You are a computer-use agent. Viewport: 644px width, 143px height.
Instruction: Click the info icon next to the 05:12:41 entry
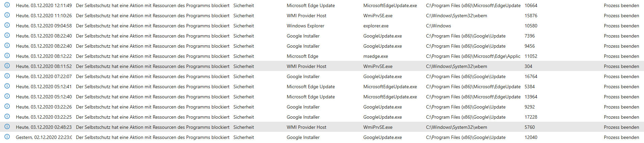[7, 86]
